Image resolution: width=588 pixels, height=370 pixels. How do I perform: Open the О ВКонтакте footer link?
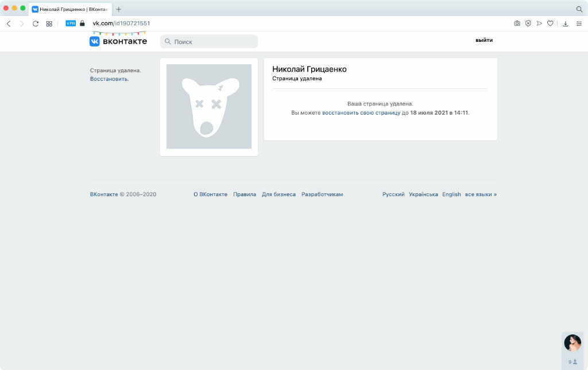[210, 194]
